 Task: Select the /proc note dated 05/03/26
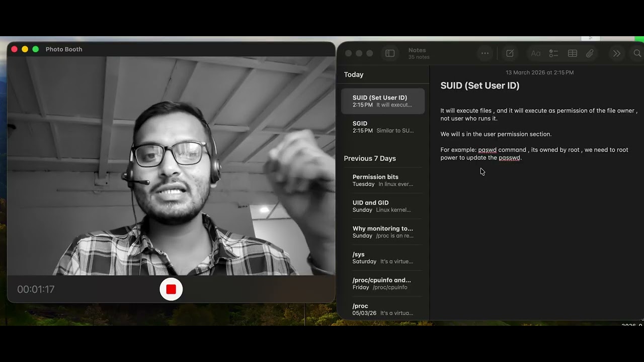tap(383, 309)
